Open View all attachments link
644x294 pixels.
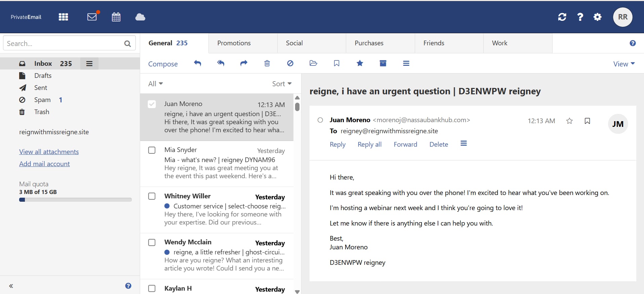[x=49, y=152]
